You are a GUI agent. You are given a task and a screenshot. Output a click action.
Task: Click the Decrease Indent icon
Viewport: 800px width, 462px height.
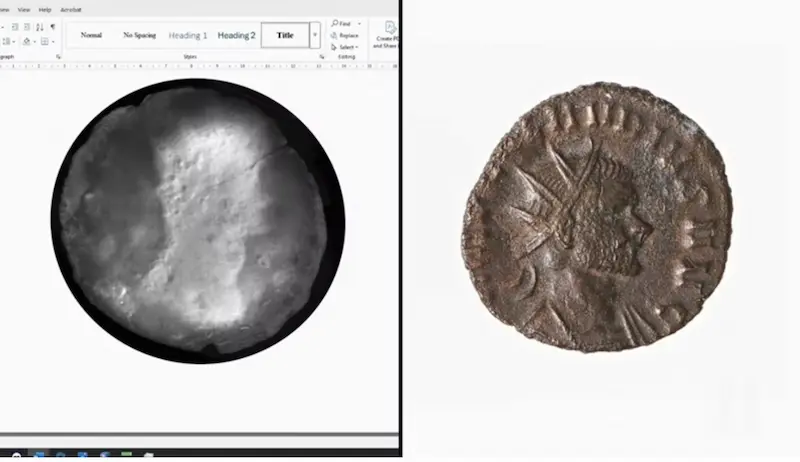15,27
